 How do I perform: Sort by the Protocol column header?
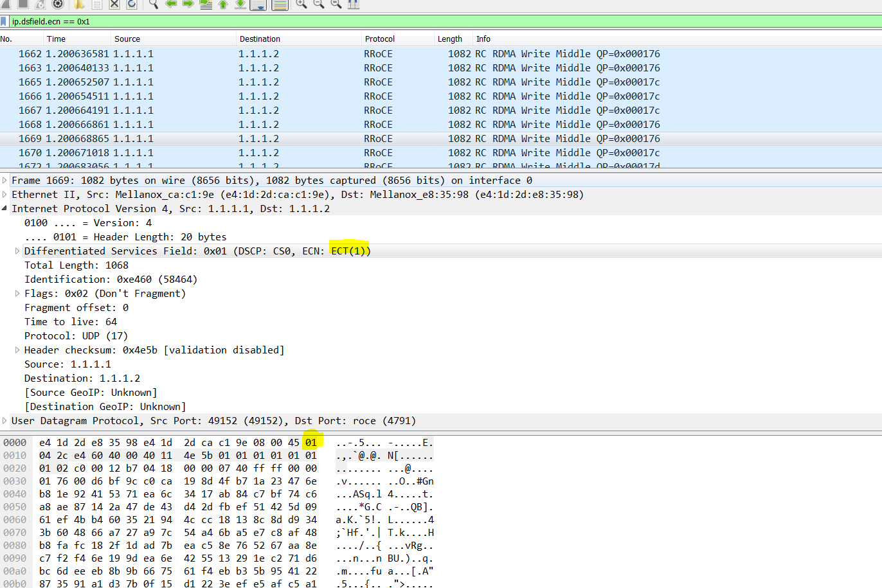pyautogui.click(x=379, y=39)
